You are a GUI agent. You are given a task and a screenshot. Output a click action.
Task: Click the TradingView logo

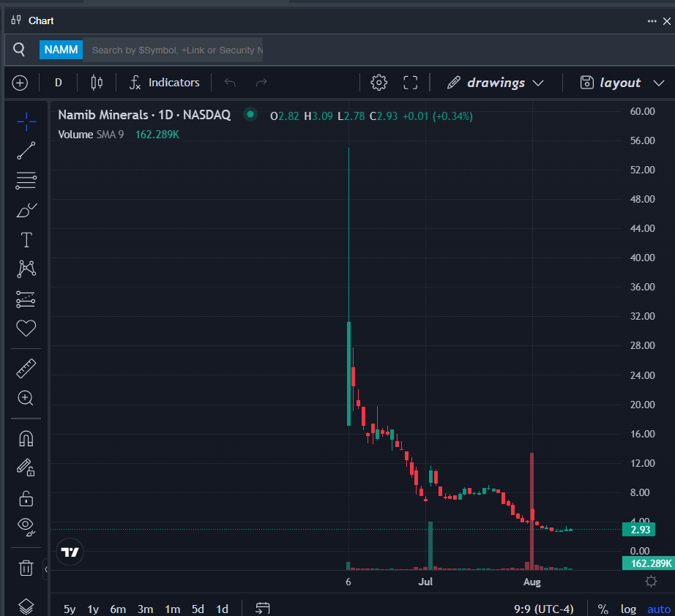pos(70,552)
